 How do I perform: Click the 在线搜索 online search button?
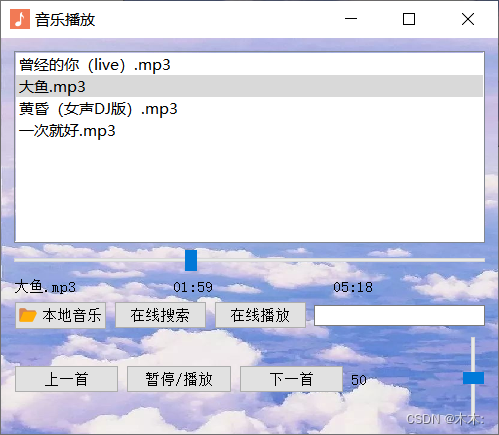[160, 315]
